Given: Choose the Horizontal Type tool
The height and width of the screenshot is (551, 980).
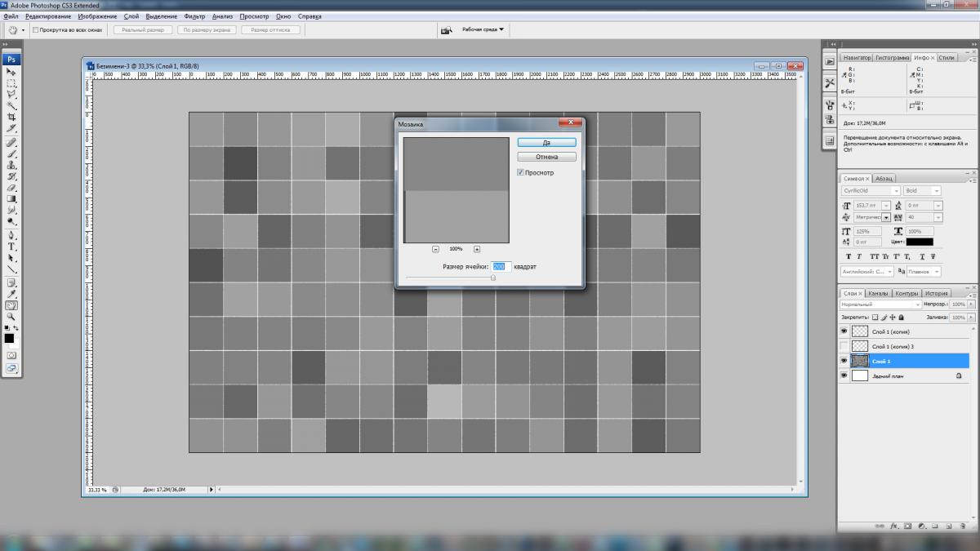Looking at the screenshot, I should (11, 246).
